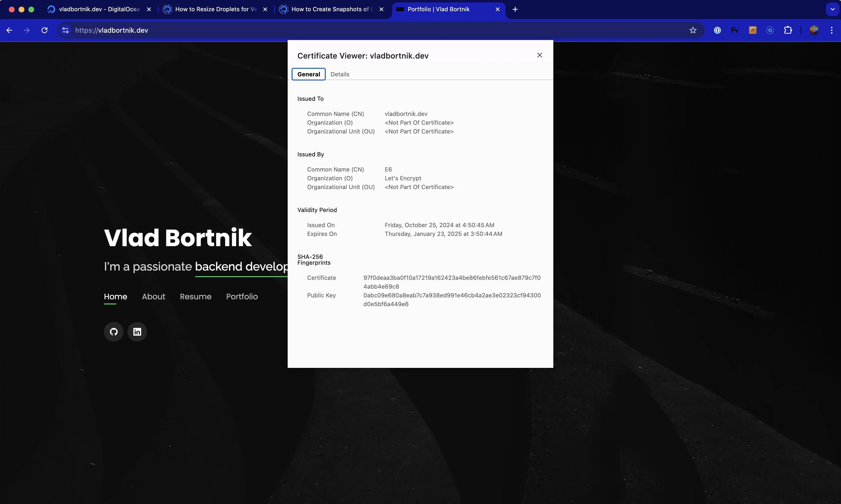Bookmark the page with the star icon

(x=693, y=30)
